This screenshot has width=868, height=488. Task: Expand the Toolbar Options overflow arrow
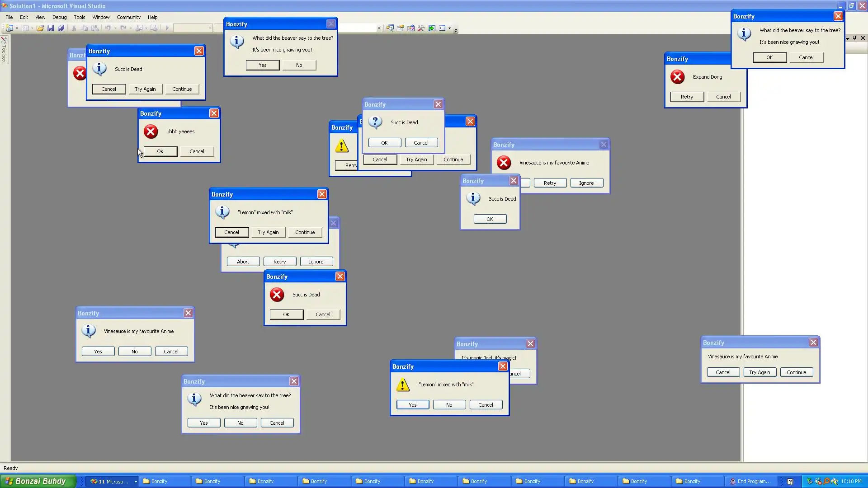click(x=456, y=30)
